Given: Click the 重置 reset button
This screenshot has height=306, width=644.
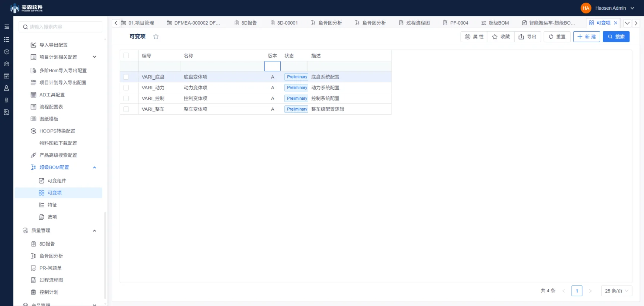Looking at the screenshot, I should 557,36.
